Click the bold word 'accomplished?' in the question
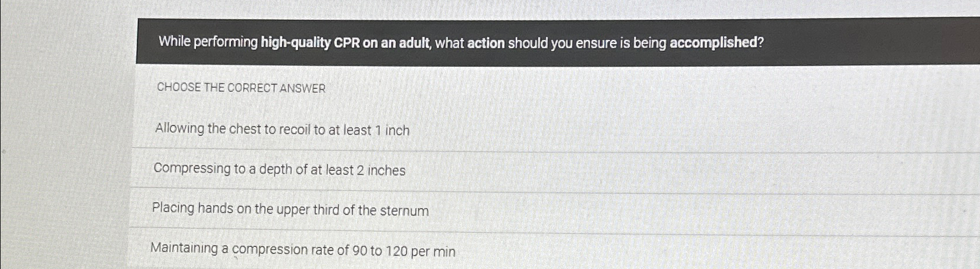Screen dimensions: 980x269 coord(717,42)
